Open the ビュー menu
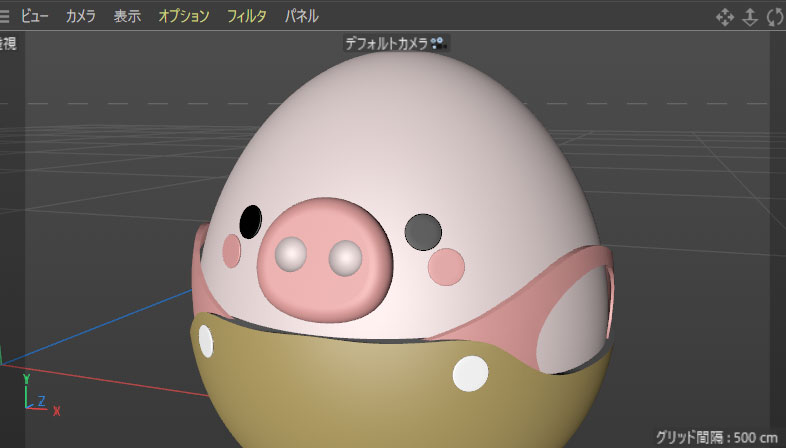Viewport: 786px width, 448px height. (35, 16)
